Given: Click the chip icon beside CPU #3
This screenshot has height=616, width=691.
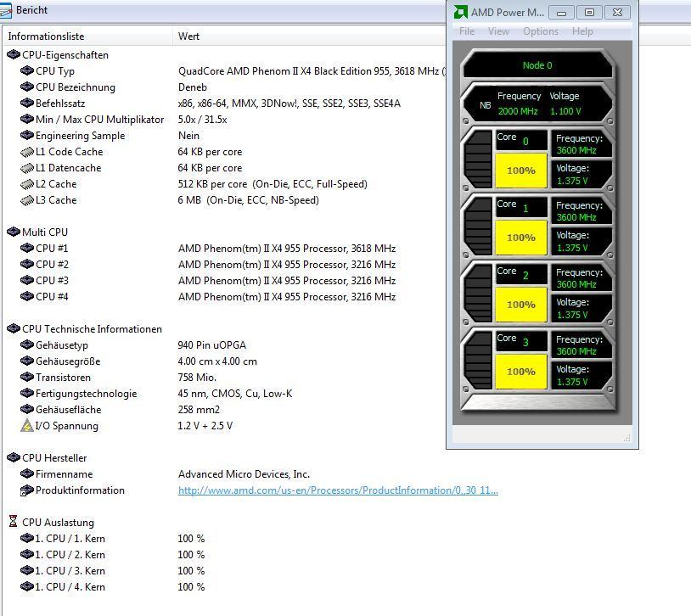Looking at the screenshot, I should [27, 280].
